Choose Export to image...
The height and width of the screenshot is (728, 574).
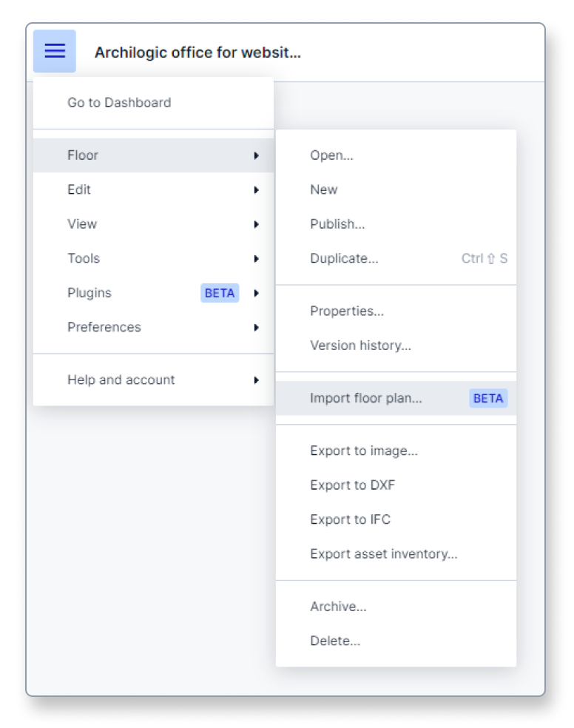pyautogui.click(x=364, y=451)
